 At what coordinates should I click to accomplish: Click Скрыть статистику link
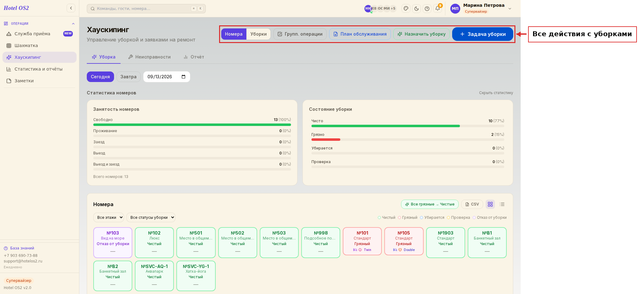(496, 93)
